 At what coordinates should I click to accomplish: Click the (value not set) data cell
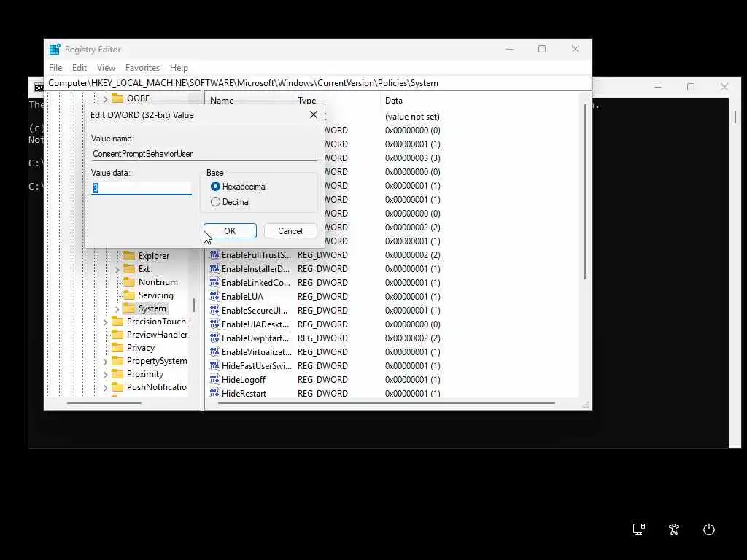click(x=413, y=117)
